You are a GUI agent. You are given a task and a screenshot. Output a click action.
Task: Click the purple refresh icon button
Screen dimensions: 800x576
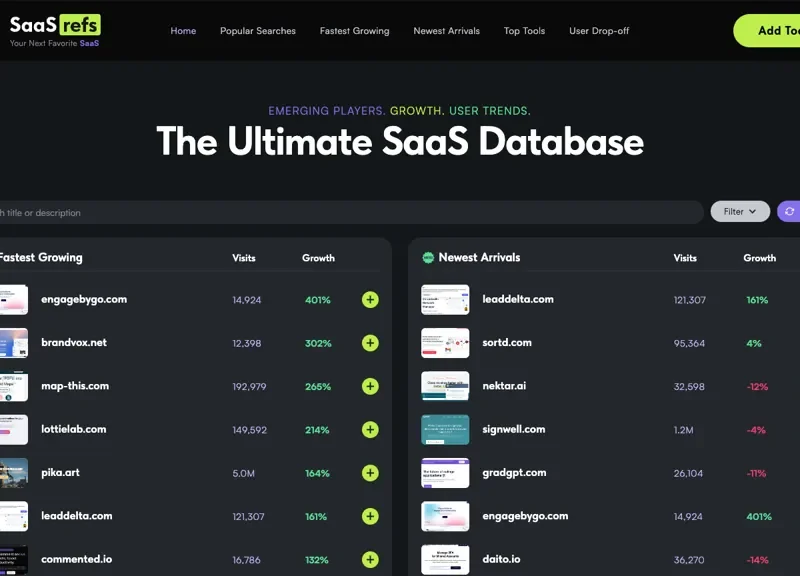(789, 212)
